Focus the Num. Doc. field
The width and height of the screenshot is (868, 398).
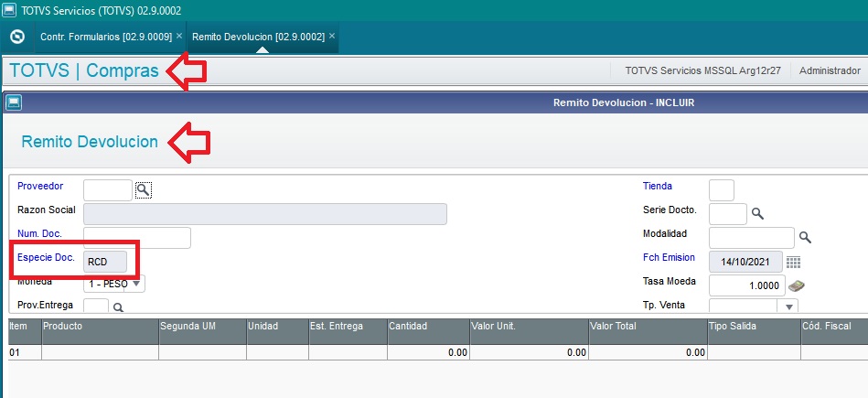pyautogui.click(x=137, y=238)
